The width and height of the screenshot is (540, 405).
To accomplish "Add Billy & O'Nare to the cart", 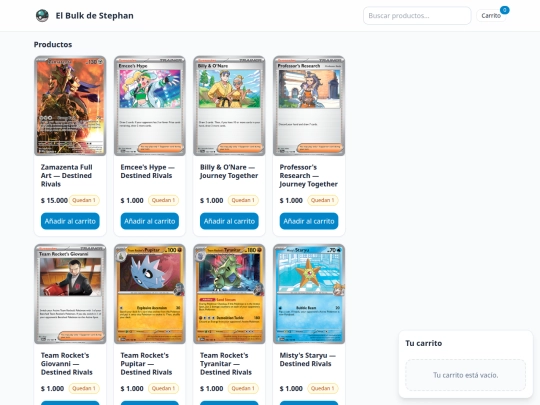I will [x=229, y=221].
